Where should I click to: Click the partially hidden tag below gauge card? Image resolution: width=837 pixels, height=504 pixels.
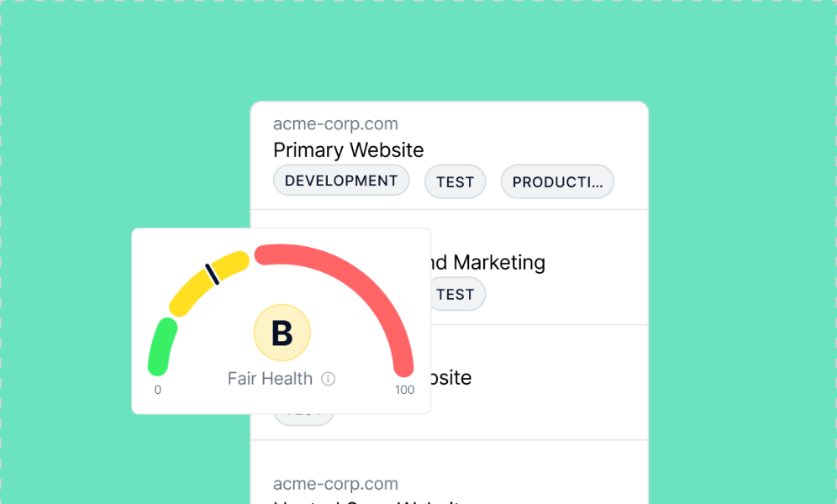point(303,419)
